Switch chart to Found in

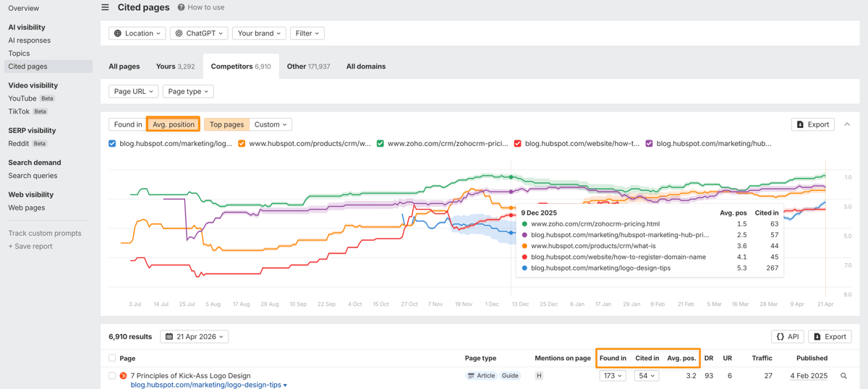pos(128,124)
